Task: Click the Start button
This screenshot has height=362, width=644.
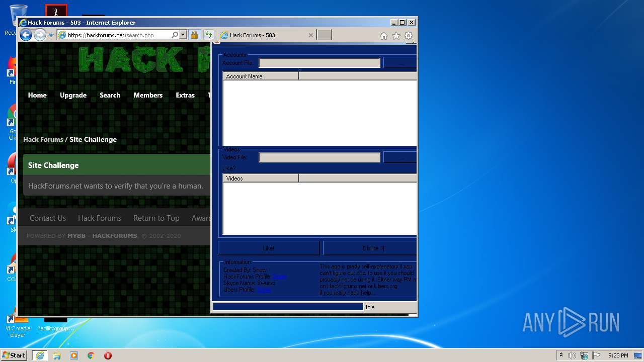Action: click(x=14, y=355)
